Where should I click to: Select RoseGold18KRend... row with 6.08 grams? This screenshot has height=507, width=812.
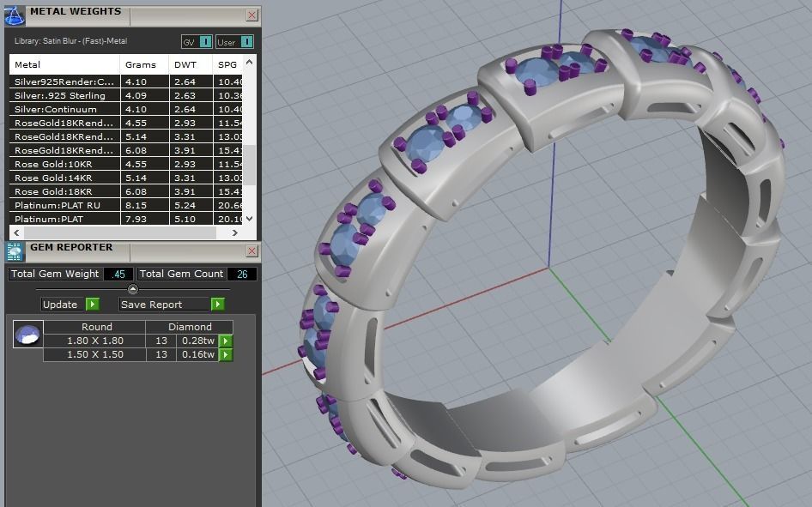(126, 150)
